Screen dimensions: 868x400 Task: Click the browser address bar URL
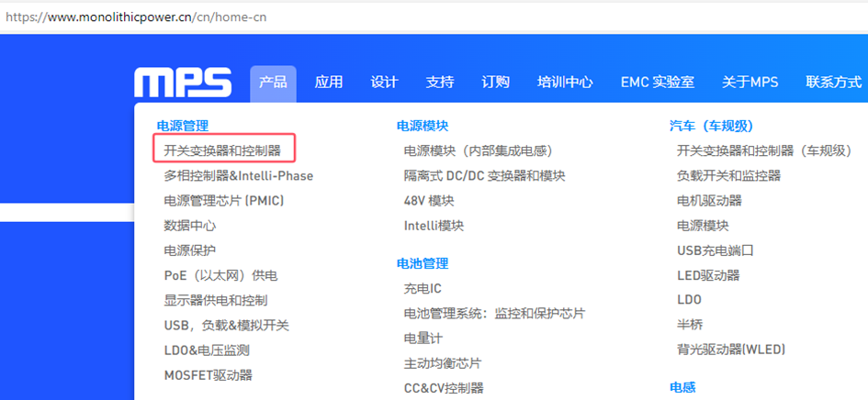pos(136,17)
